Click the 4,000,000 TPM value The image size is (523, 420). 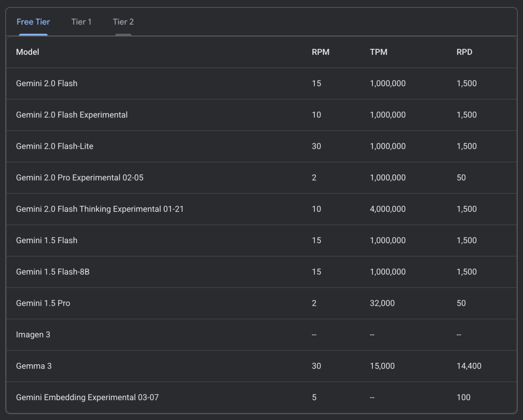pyautogui.click(x=387, y=209)
